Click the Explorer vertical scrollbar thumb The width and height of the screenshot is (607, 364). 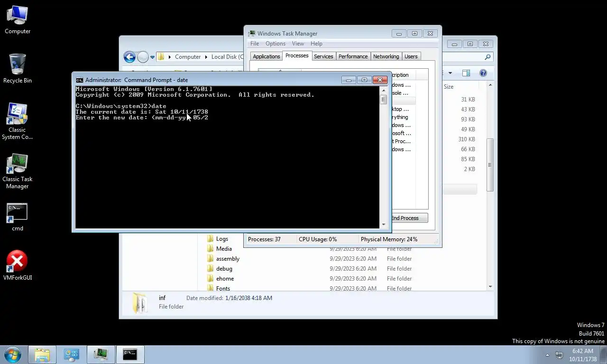point(490,165)
